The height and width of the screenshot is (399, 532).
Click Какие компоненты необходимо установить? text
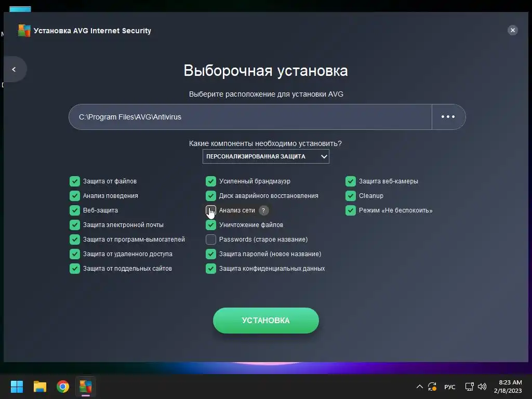click(265, 143)
